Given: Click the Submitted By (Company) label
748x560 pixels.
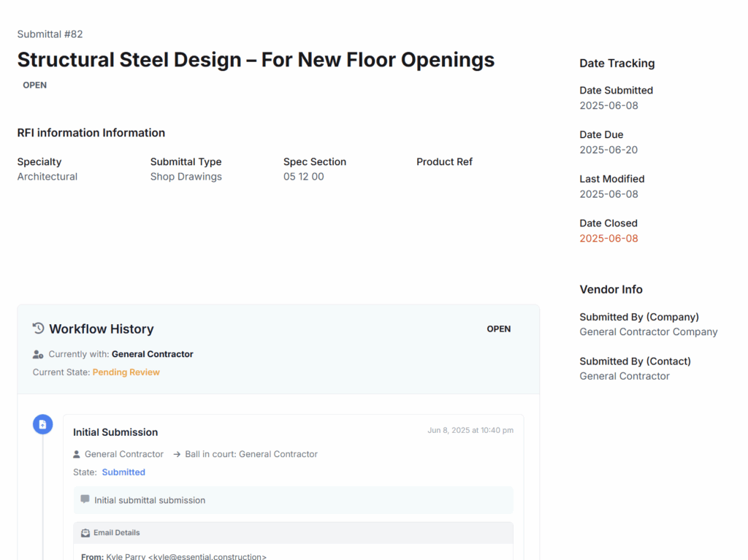Looking at the screenshot, I should [x=638, y=317].
